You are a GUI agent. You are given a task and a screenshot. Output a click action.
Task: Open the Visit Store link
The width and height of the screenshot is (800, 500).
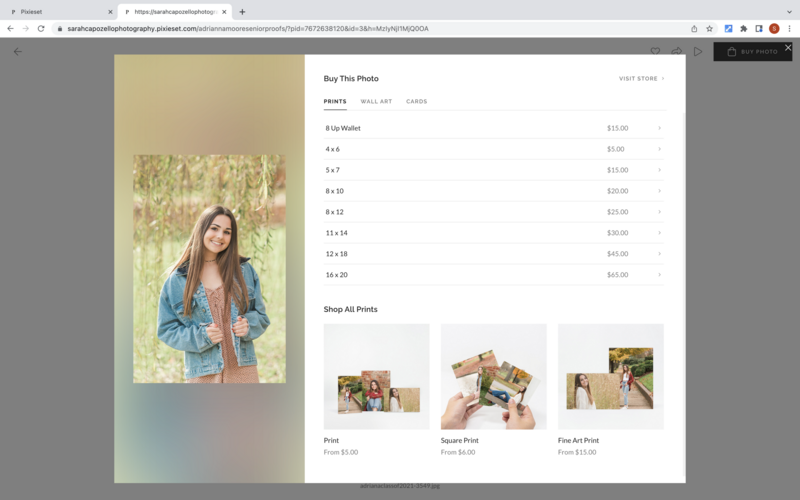pos(641,78)
